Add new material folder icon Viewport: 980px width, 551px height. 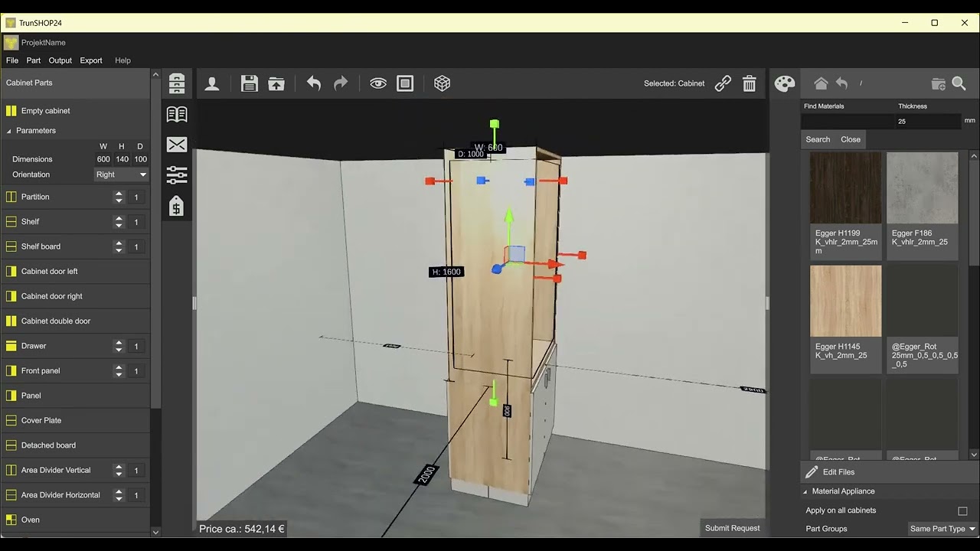(938, 83)
